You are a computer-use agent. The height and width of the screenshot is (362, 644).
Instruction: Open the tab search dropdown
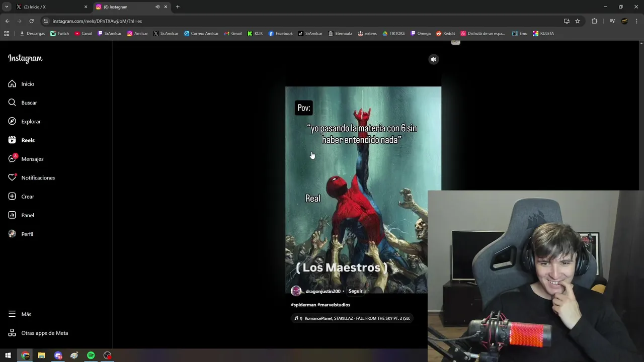7,7
